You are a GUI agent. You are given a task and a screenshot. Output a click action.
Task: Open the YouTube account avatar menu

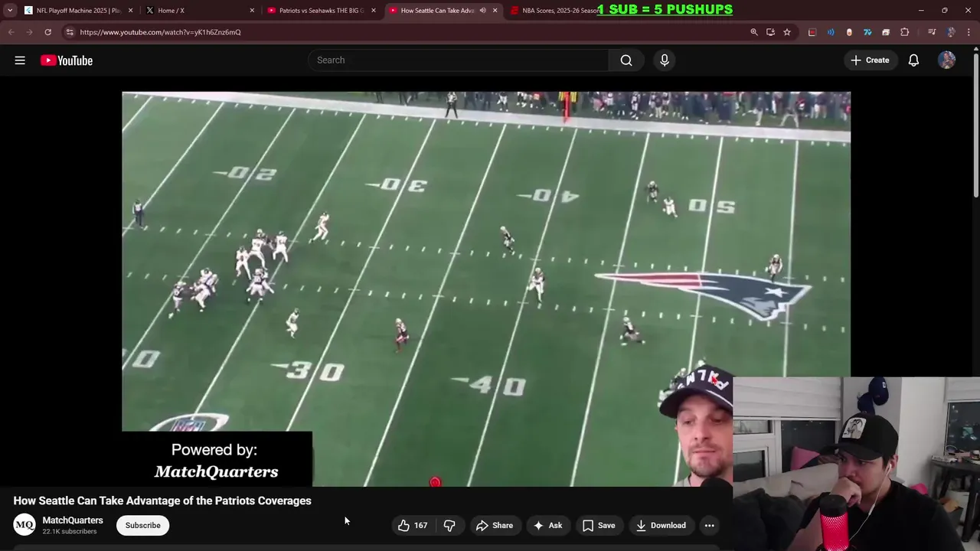946,60
